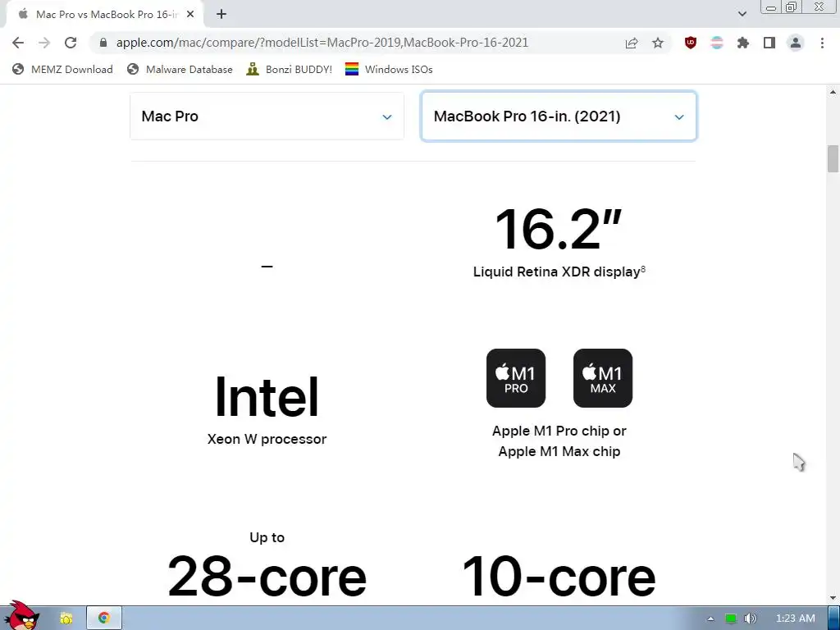The image size is (840, 630).
Task: Click the 10-core heading
Action: pyautogui.click(x=559, y=577)
